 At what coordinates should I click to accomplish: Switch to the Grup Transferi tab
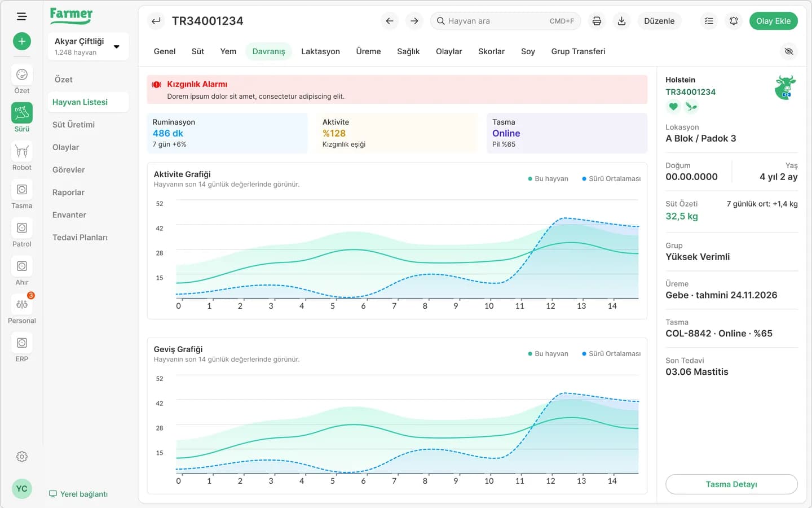[578, 51]
